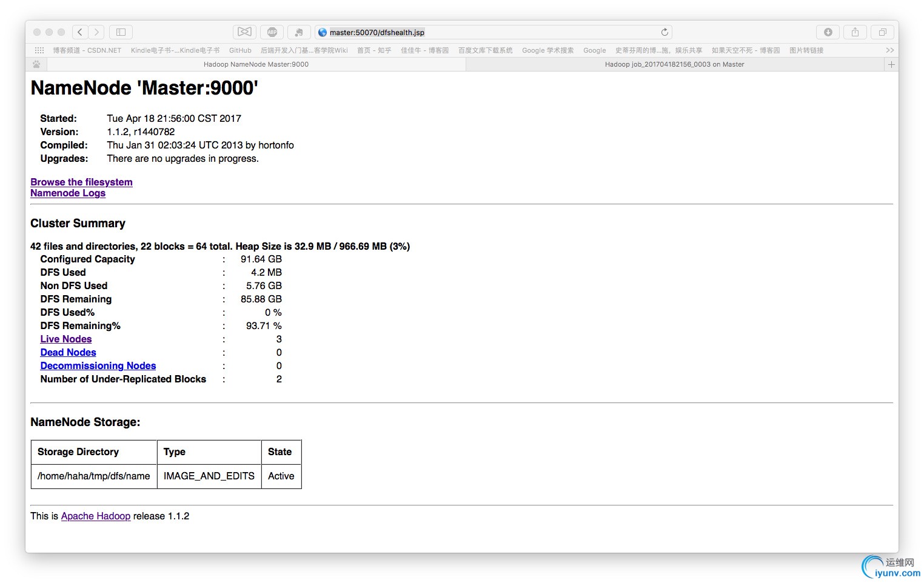The width and height of the screenshot is (924, 583).
Task: Click the NameNode Storage: heading
Action: 85,422
